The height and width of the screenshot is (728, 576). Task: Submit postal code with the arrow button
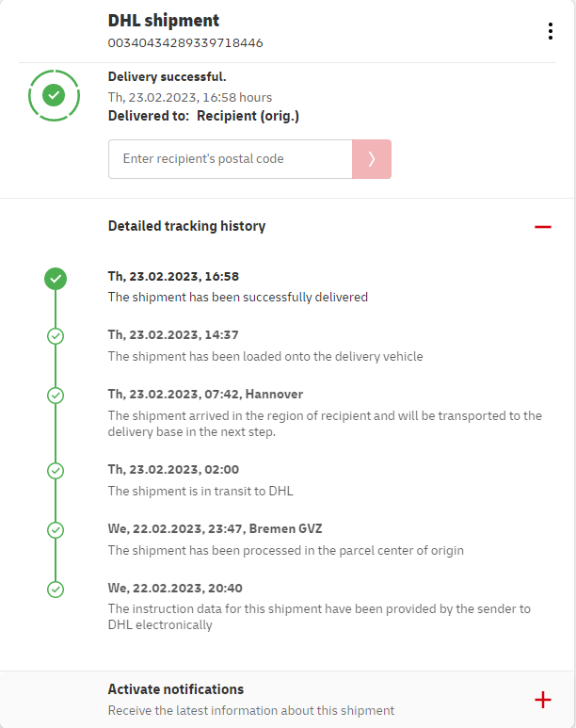[x=372, y=159]
